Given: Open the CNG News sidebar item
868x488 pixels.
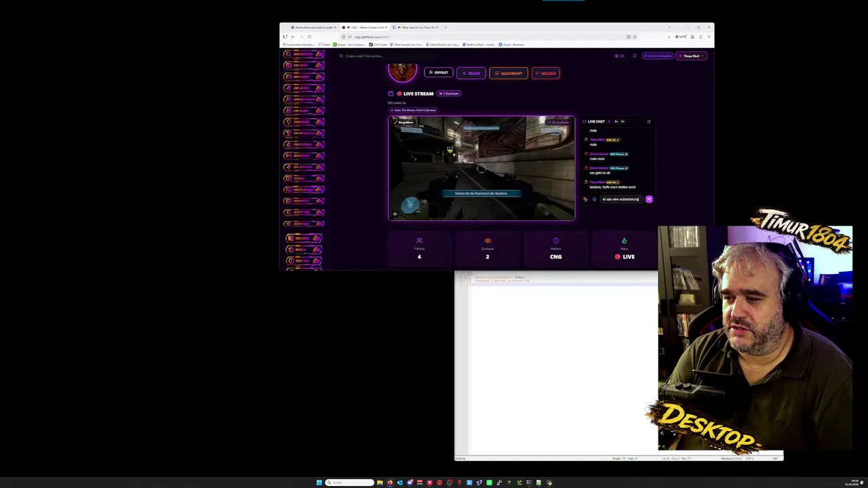Looking at the screenshot, I should pos(303,65).
